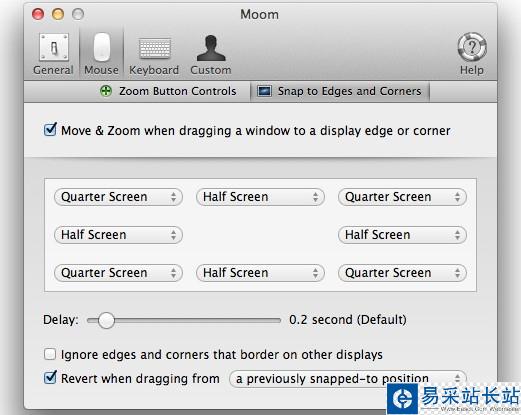Switch to Zoom Button Controls tab
The height and width of the screenshot is (415, 521).
(168, 91)
